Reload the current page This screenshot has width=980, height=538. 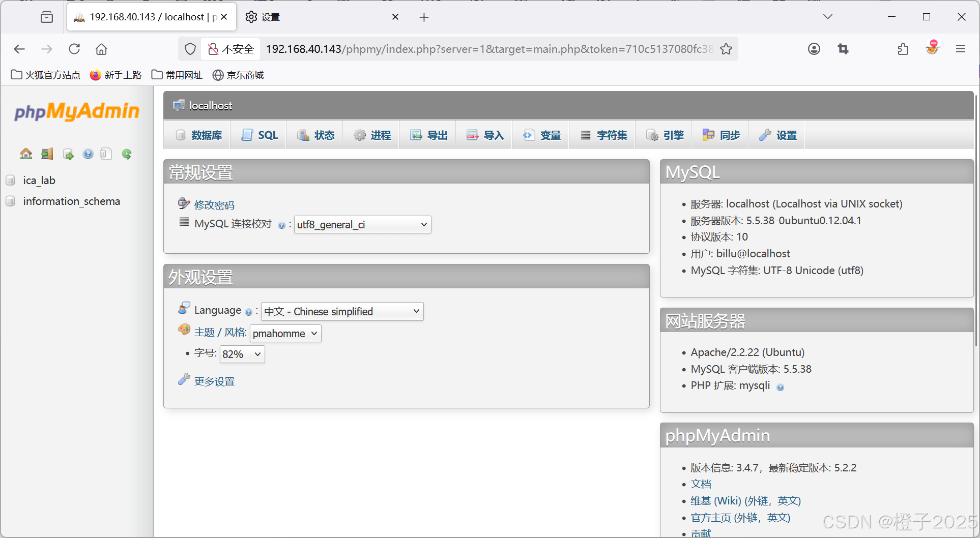coord(74,49)
